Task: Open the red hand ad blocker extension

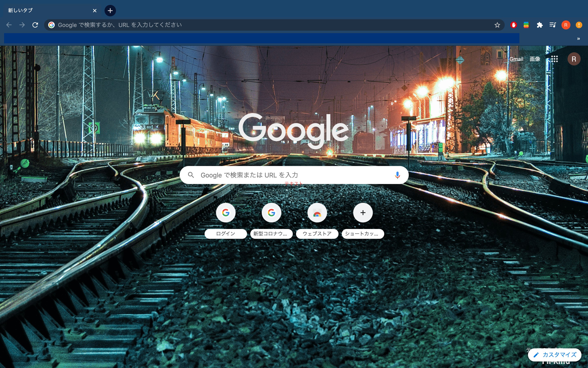Action: pos(513,25)
